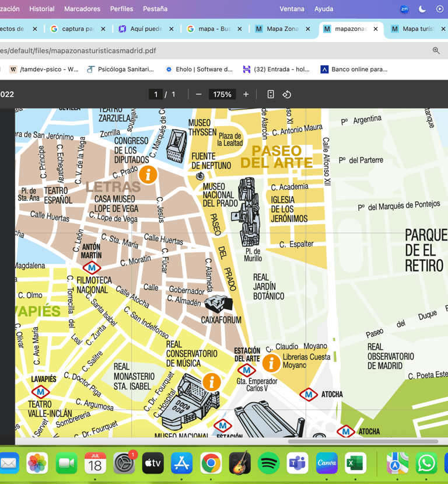Open the Perfiles menu
The image size is (448, 484).
(x=122, y=9)
